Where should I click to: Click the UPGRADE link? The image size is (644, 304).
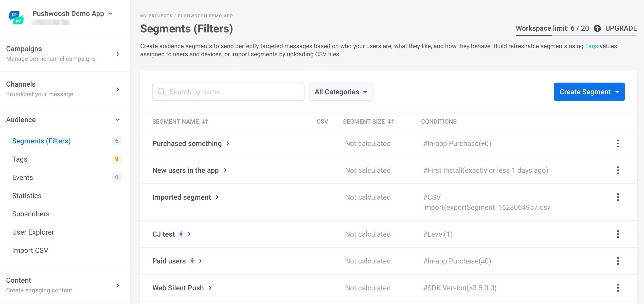pyautogui.click(x=621, y=28)
